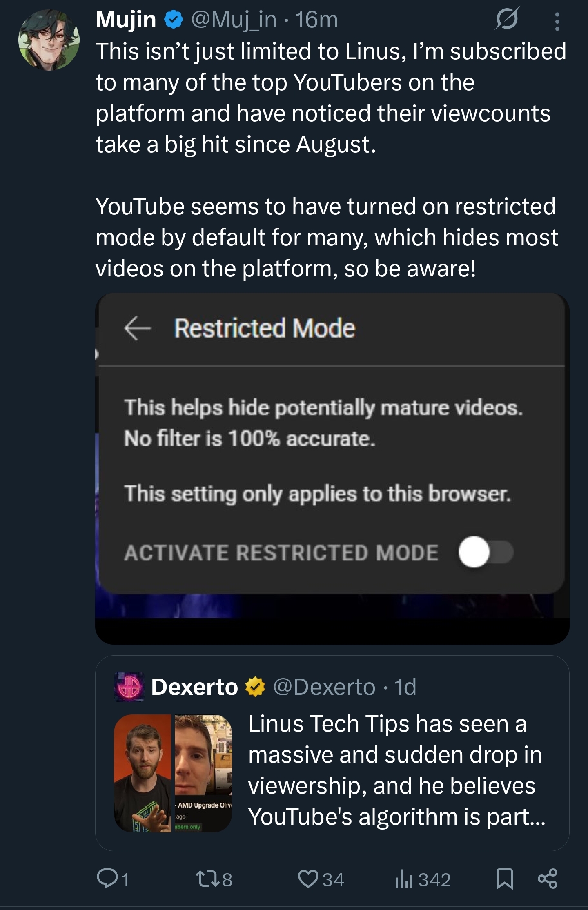Click Mujin's blue verified badge
The height and width of the screenshot is (910, 588).
pos(174,20)
